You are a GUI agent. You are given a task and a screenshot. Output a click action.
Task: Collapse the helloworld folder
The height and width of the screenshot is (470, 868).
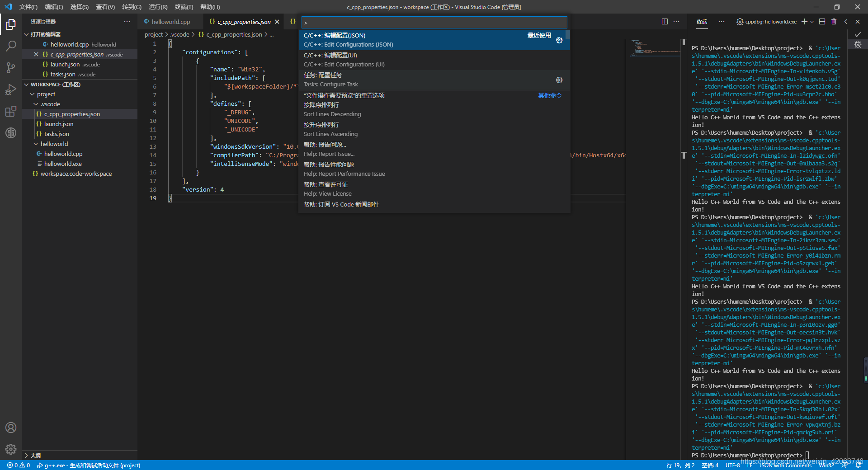(36, 144)
